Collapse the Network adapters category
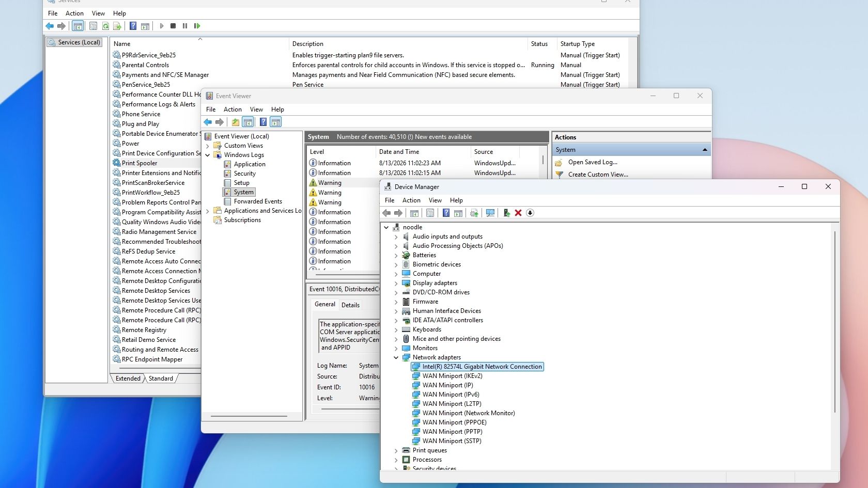Viewport: 868px width, 488px height. [x=396, y=357]
